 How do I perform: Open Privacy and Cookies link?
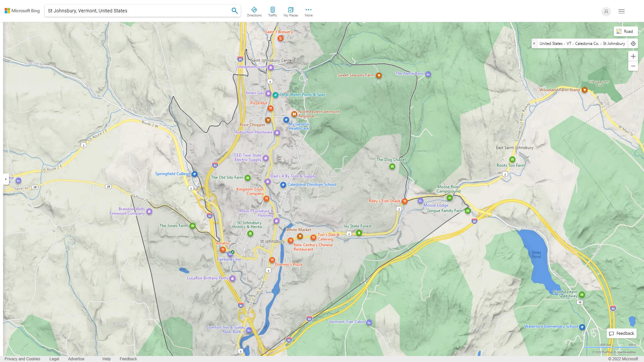tap(22, 359)
